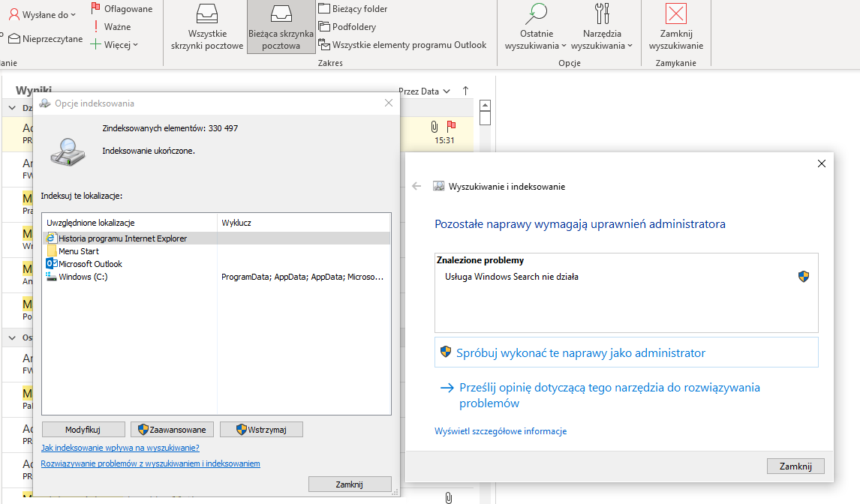The image size is (860, 504).
Task: Click the Zaawansowane button
Action: [172, 430]
